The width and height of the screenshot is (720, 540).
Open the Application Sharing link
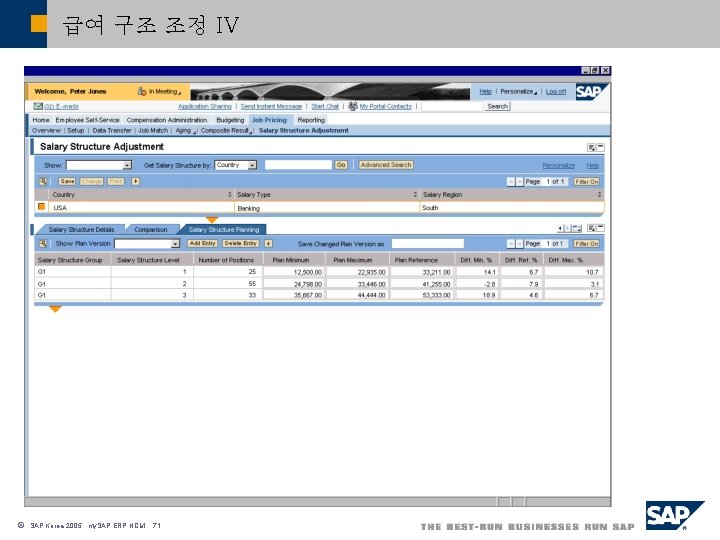click(x=205, y=106)
